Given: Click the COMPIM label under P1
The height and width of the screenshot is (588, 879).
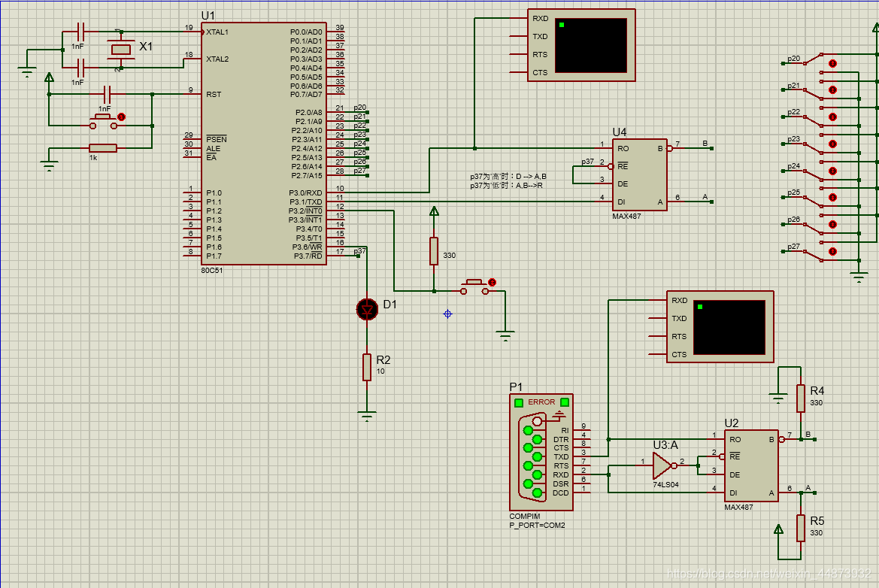Looking at the screenshot, I should point(525,517).
